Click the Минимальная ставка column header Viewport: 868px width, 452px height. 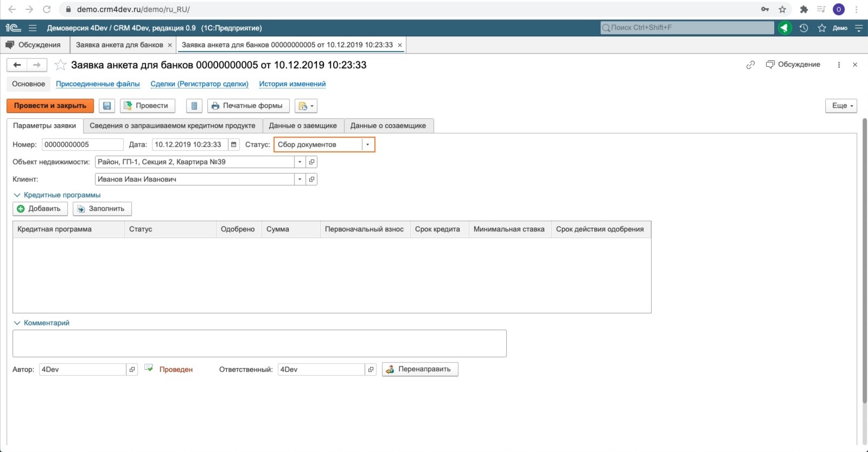(x=510, y=229)
